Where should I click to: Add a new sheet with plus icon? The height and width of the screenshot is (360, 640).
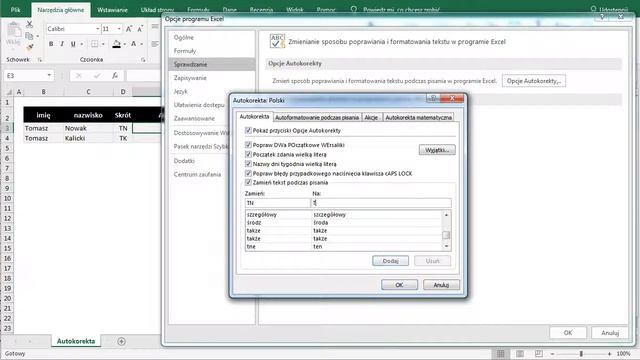pyautogui.click(x=121, y=341)
